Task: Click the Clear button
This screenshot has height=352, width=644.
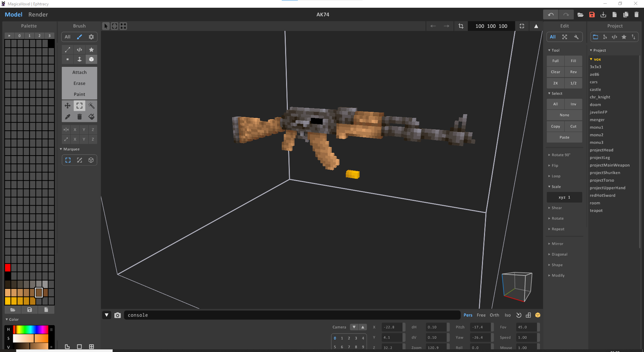Action: (555, 72)
